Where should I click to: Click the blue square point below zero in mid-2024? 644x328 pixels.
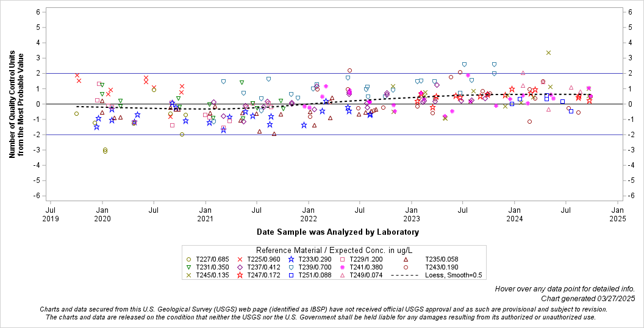point(571,111)
